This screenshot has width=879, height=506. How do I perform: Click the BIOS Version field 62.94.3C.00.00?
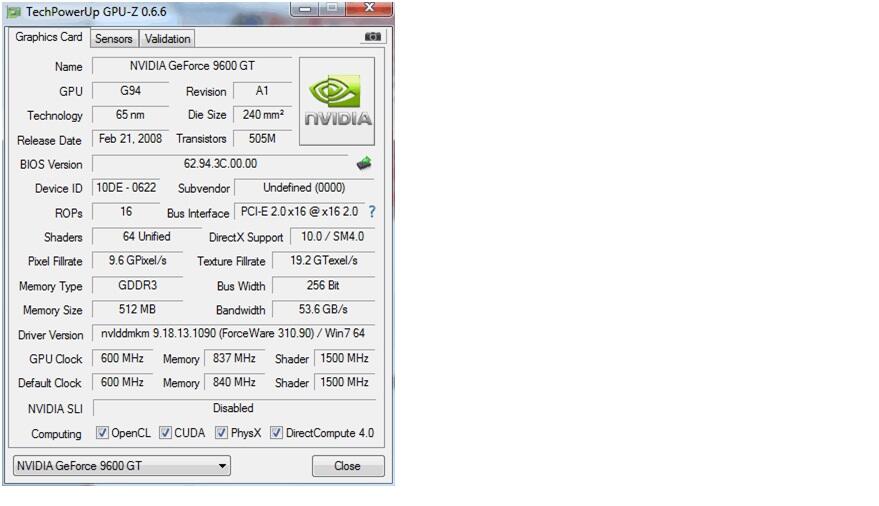click(x=220, y=164)
